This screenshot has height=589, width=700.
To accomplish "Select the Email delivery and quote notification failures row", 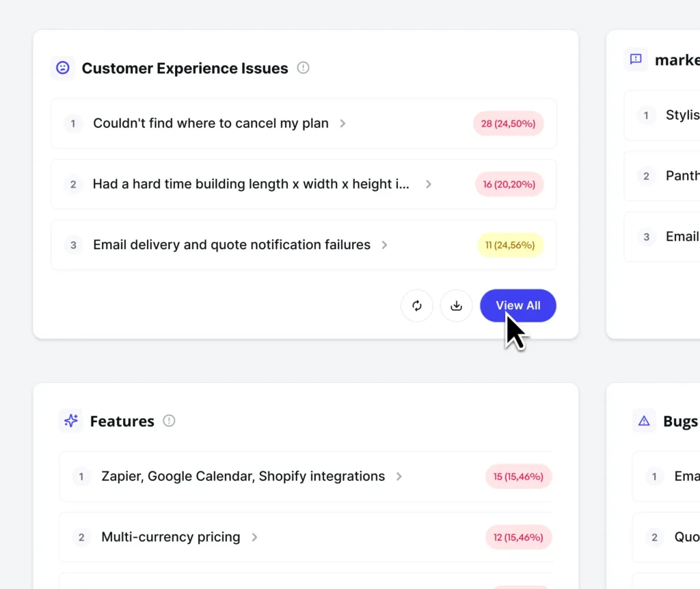I will (x=304, y=245).
